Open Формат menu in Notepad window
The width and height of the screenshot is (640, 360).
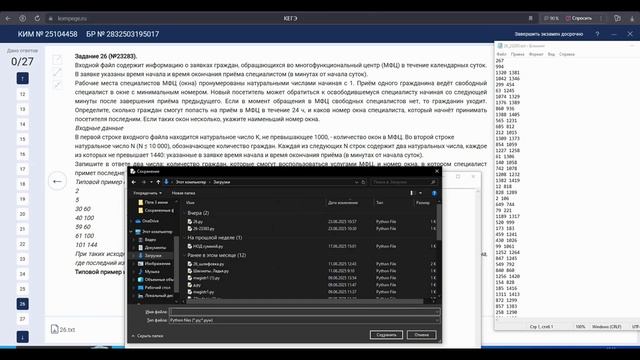536,54
